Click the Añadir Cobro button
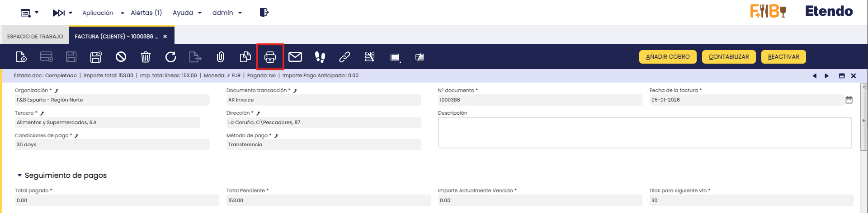The height and width of the screenshot is (213, 868). pos(668,57)
